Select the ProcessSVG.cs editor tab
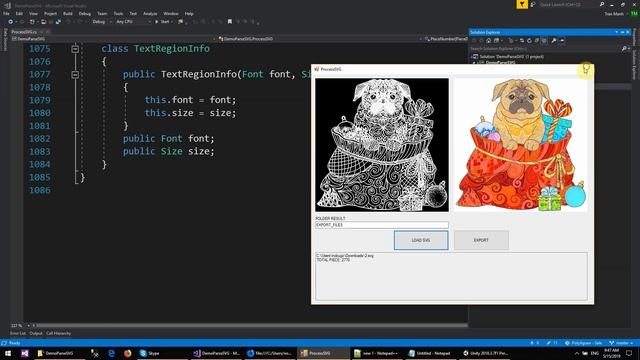Image resolution: width=640 pixels, height=360 pixels. pyautogui.click(x=24, y=32)
